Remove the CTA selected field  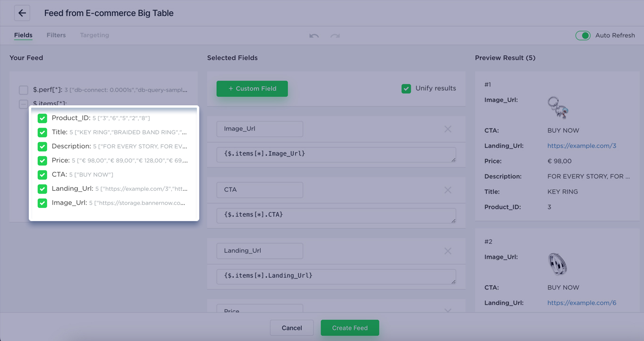[448, 190]
